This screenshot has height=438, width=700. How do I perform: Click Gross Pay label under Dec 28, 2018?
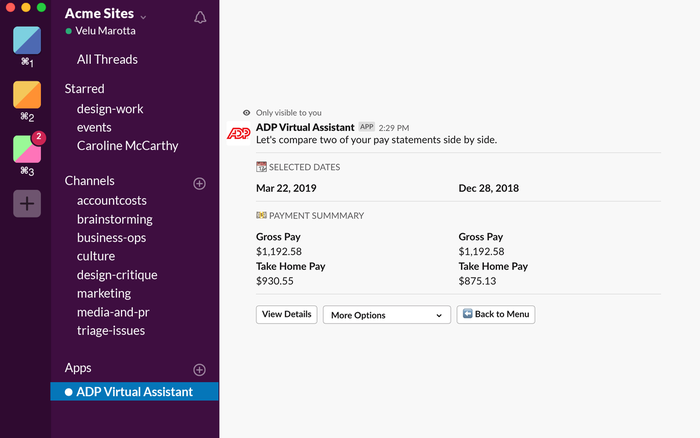pyautogui.click(x=481, y=237)
